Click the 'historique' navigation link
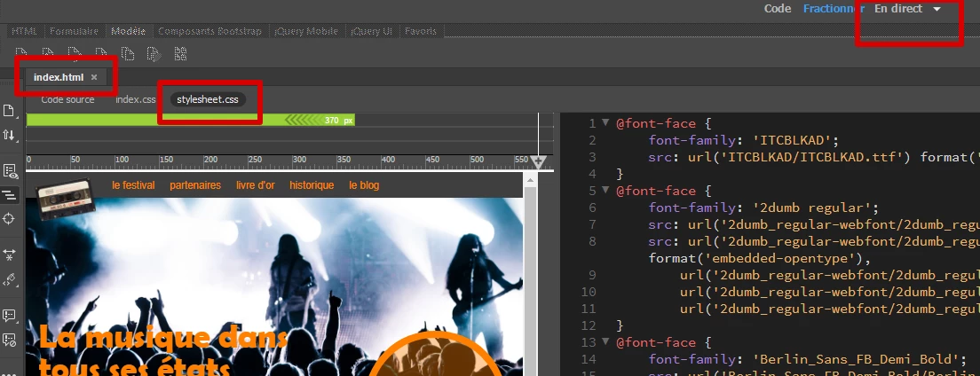 312,185
